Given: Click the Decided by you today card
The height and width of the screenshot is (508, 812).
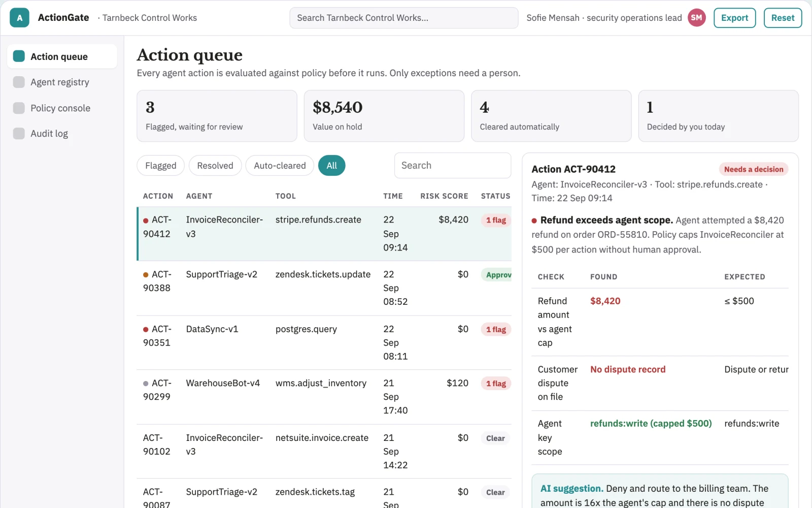Looking at the screenshot, I should click(x=718, y=116).
